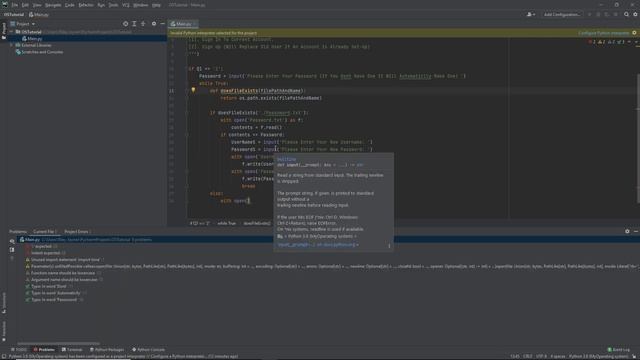Click the Python interpreter status bar entry
Image resolution: width=640 pixels, height=360 pixels.
point(599,357)
